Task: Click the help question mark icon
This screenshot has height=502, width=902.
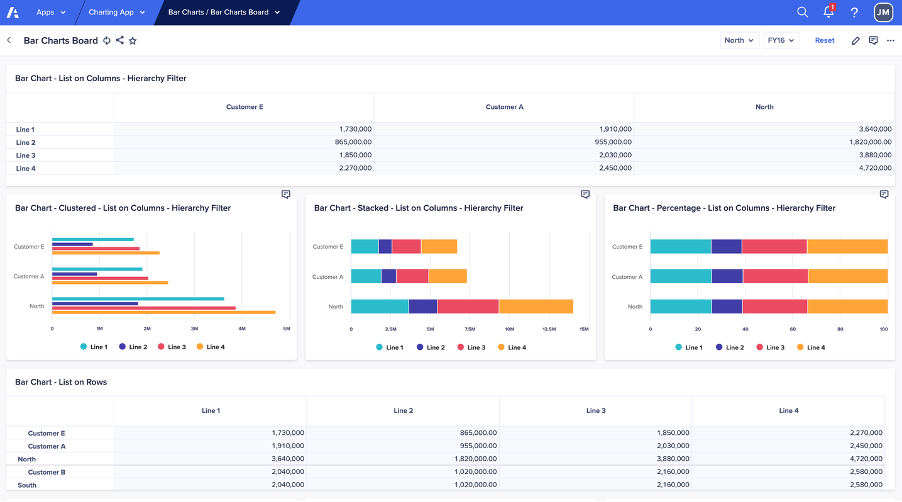Action: [854, 12]
